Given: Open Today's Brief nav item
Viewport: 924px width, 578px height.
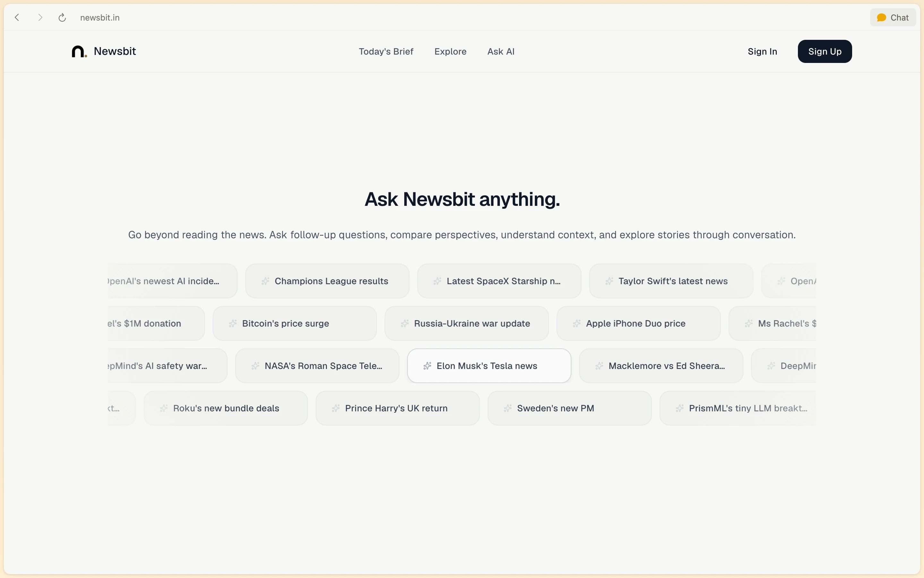Looking at the screenshot, I should coord(386,52).
